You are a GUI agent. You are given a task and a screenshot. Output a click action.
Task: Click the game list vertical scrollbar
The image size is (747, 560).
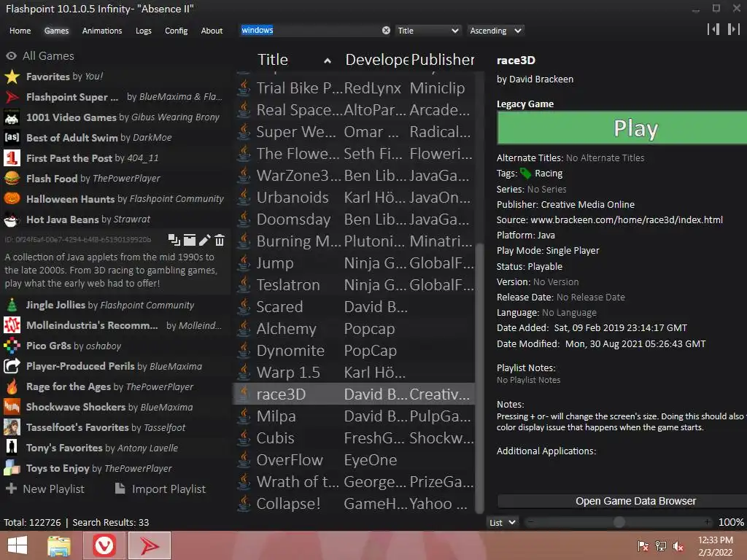(x=480, y=378)
